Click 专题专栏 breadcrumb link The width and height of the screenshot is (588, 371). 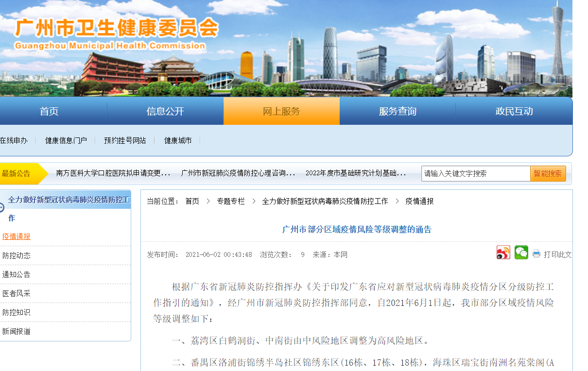click(231, 201)
